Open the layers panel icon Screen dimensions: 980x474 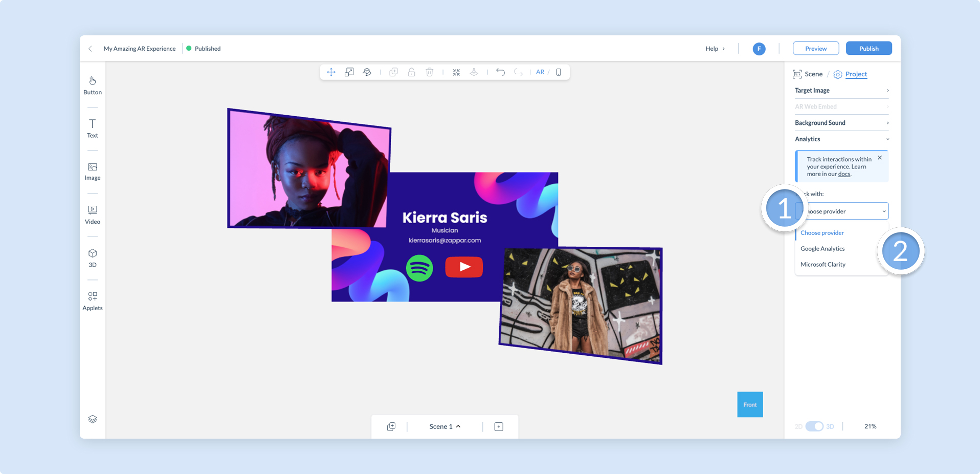pyautogui.click(x=93, y=419)
